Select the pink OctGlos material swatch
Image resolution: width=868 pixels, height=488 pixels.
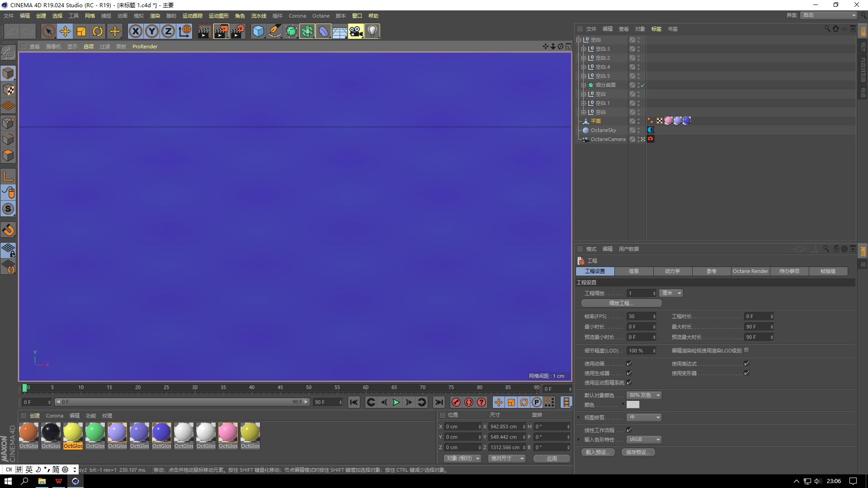[228, 432]
